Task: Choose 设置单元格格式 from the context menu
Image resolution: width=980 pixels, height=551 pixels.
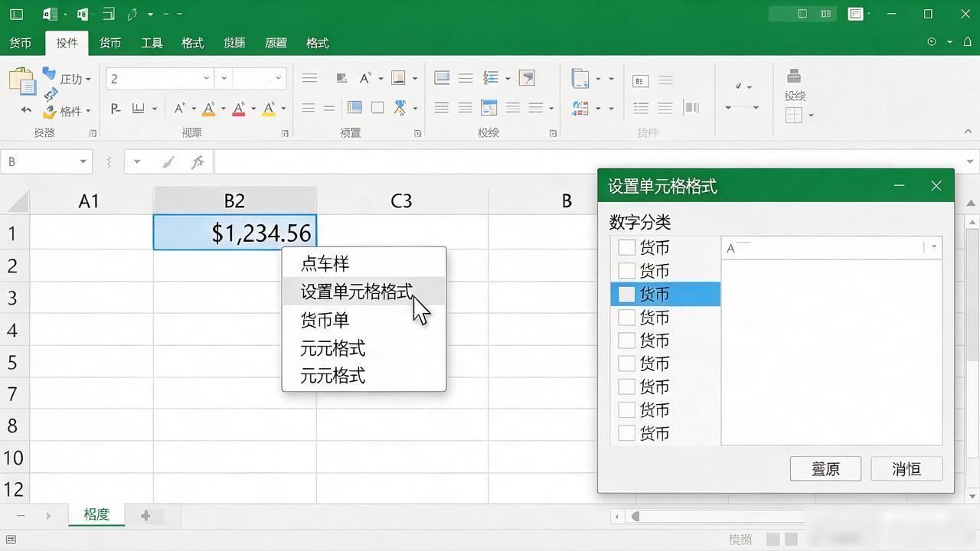Action: coord(364,292)
